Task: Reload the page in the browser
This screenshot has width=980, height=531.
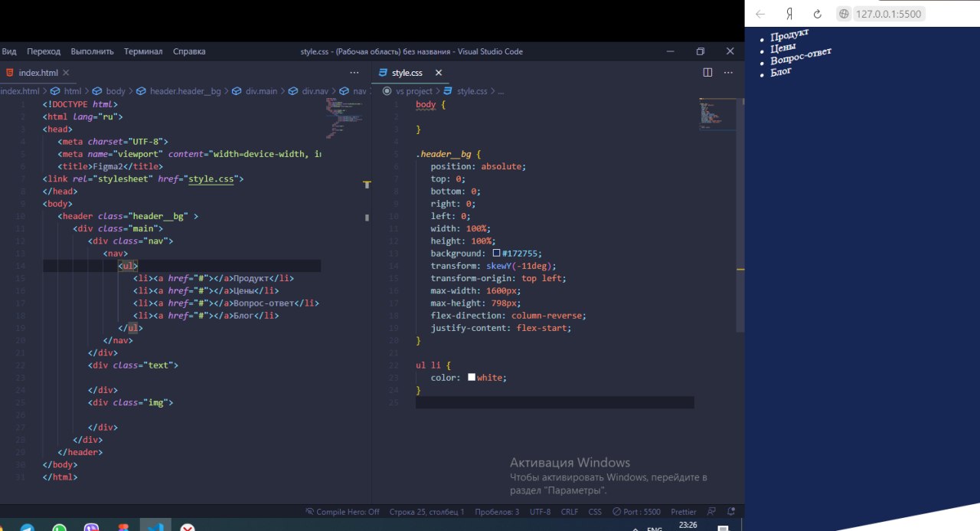Action: click(817, 14)
